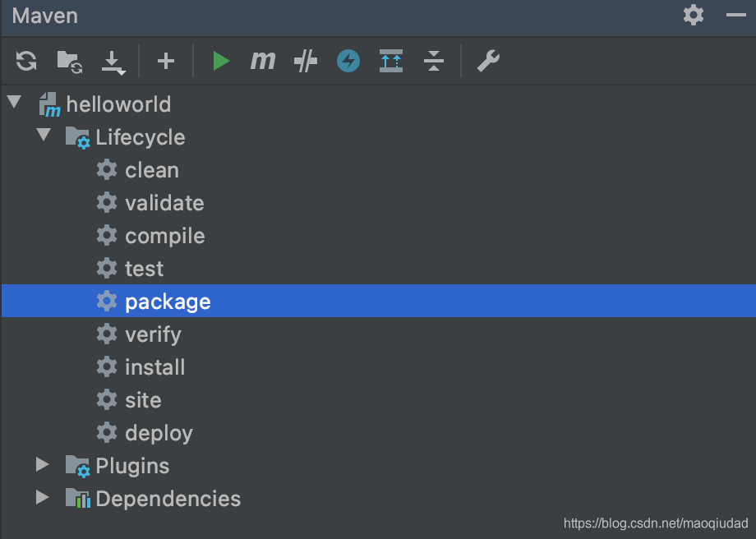
Task: Select the clean lifecycle phase
Action: point(152,170)
